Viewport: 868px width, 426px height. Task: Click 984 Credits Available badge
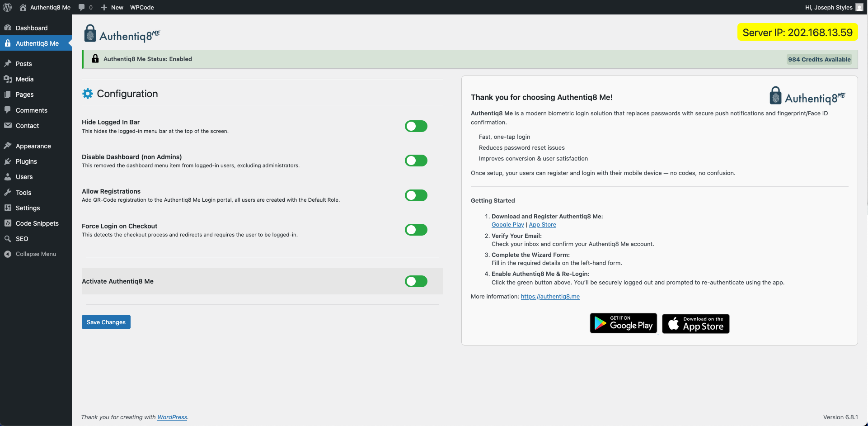(x=819, y=59)
